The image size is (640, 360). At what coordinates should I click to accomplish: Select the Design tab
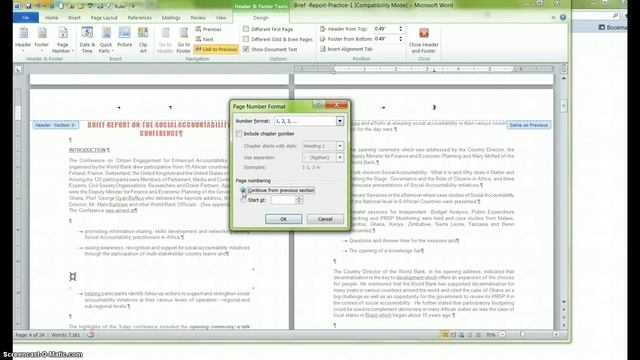[x=260, y=18]
